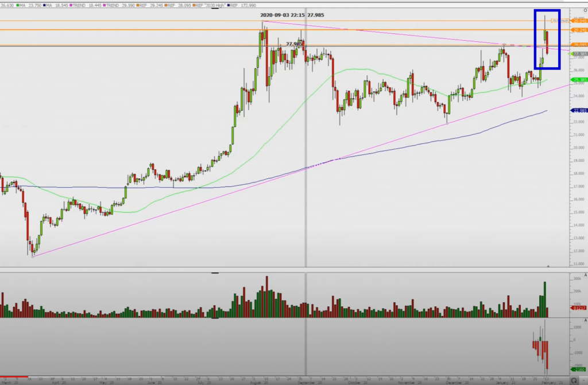
Task: Click the "2020 High" reference line label
Action: pos(559,21)
